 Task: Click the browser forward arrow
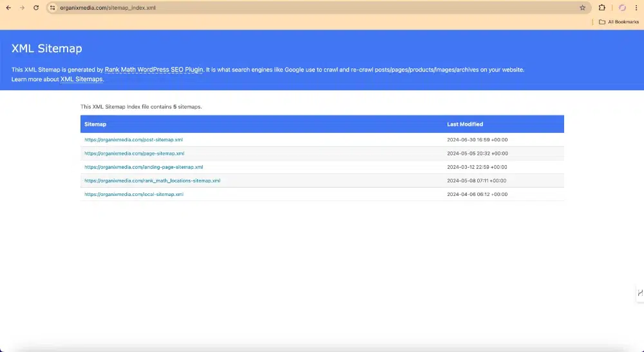(22, 8)
